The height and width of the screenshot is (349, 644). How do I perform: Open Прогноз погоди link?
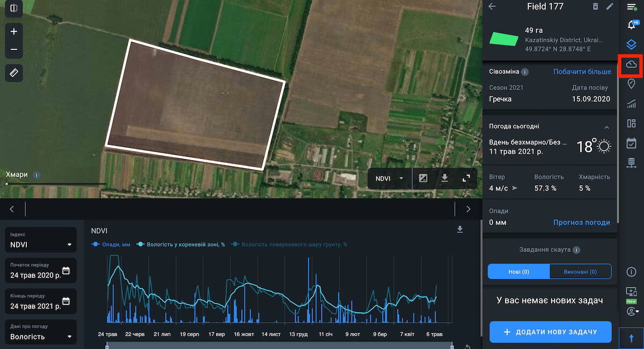pos(581,222)
